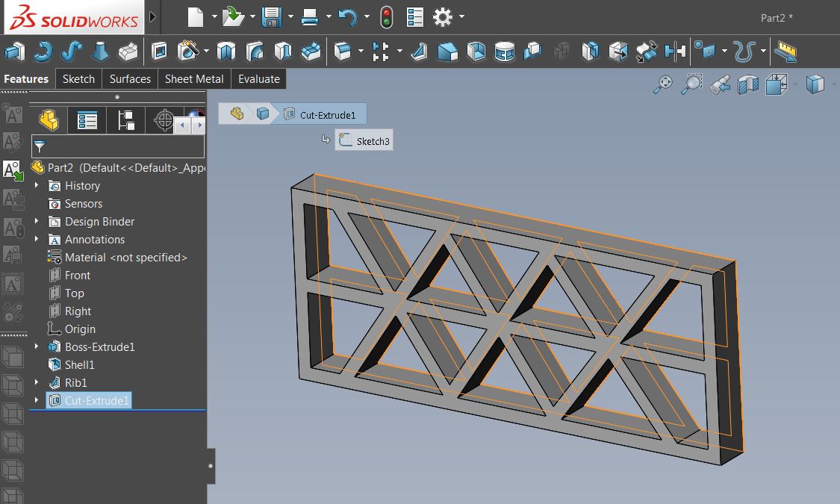Click the Previous View icon
The width and height of the screenshot is (840, 504).
point(721,84)
